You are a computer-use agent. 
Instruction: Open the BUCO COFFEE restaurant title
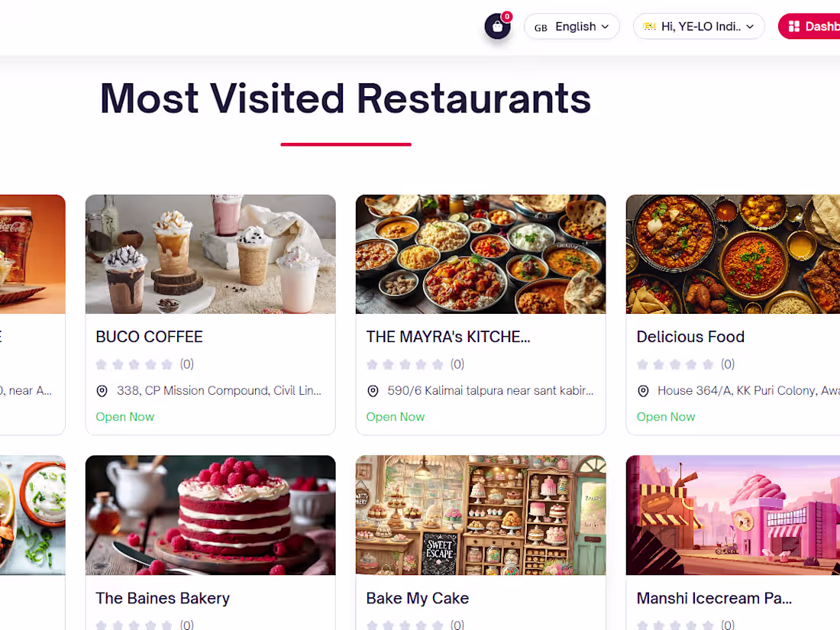coord(150,337)
